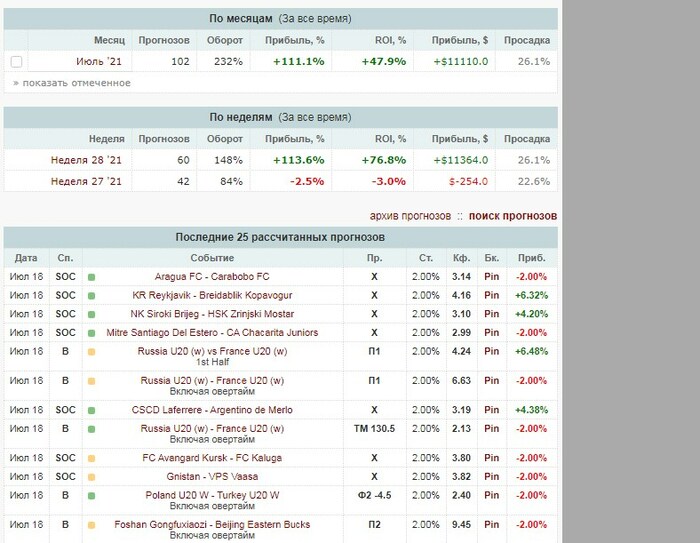Screen dimensions: 700x543
Task: Open the поиск прогнозов link
Action: 512,216
